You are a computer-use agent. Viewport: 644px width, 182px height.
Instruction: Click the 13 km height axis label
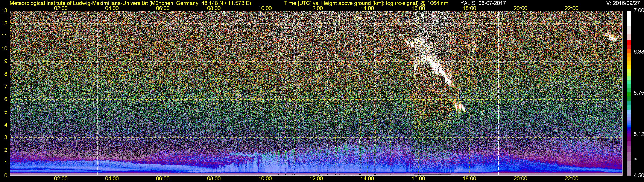5,11
